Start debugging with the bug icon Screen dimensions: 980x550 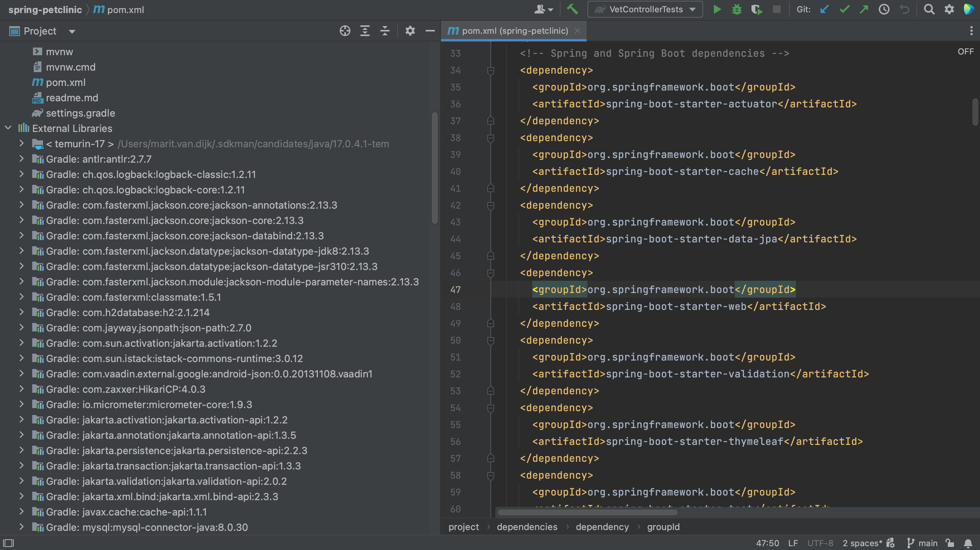(x=737, y=9)
